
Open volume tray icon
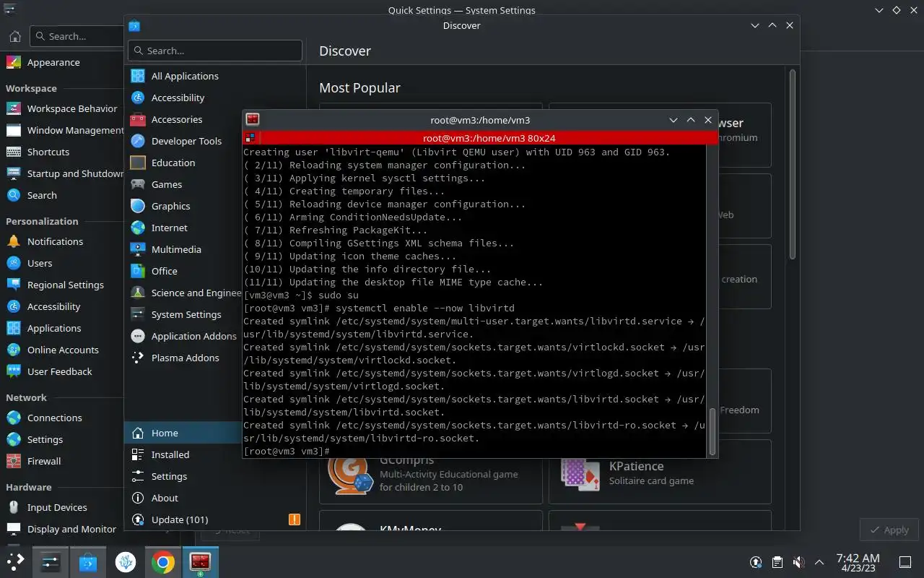point(798,562)
